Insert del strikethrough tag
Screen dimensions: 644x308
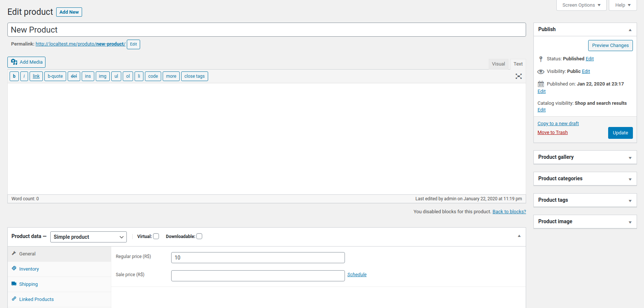pos(74,76)
